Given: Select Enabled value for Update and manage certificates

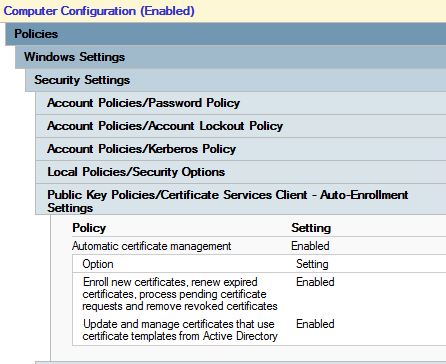Looking at the screenshot, I should (315, 324).
